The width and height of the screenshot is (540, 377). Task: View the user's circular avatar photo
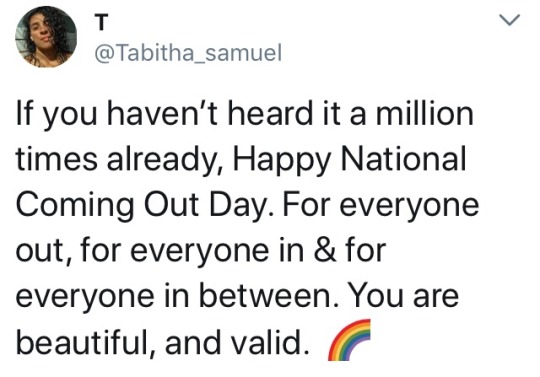tap(46, 36)
